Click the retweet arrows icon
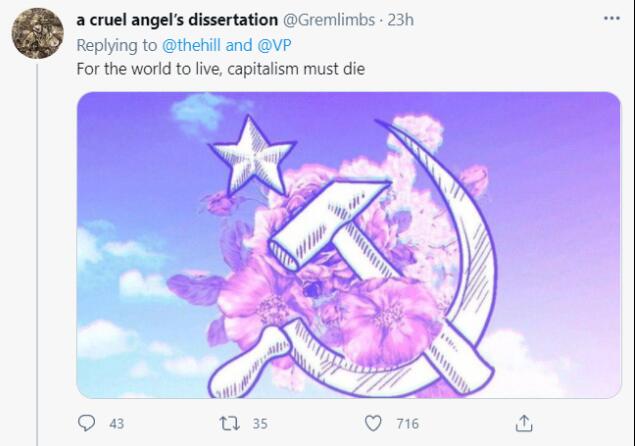 click(230, 424)
